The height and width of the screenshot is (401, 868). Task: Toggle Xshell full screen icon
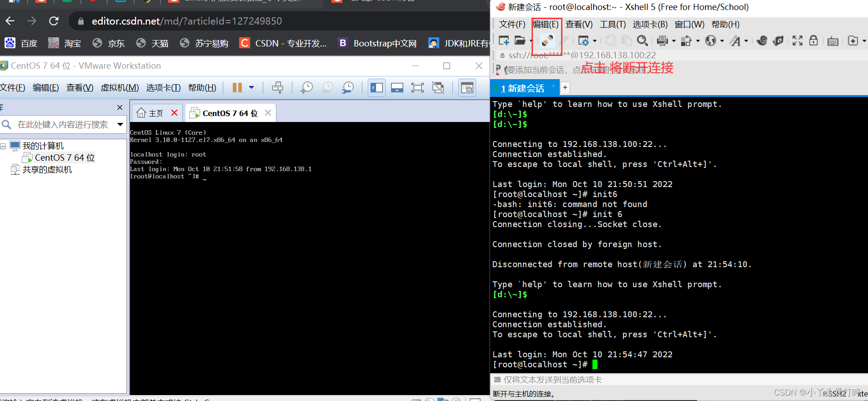(798, 41)
